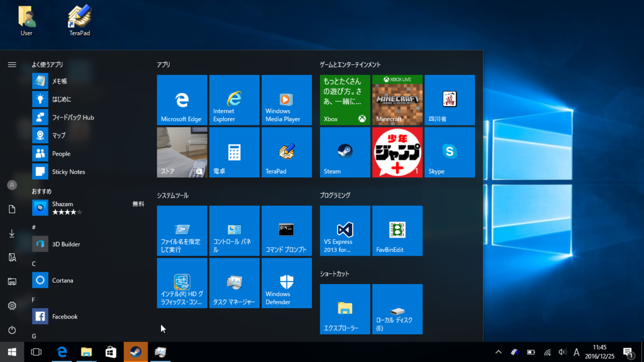Click the F letter group header
The image size is (644, 362).
(x=33, y=300)
